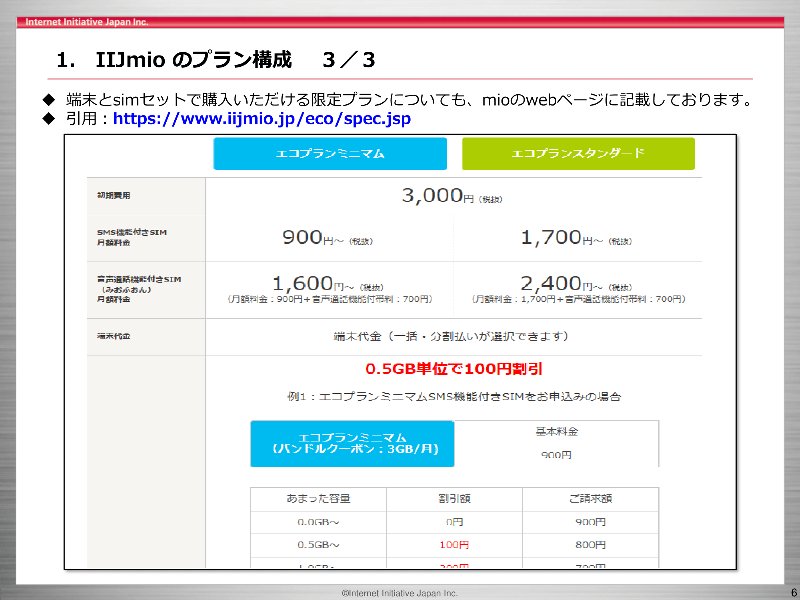Click the 3,000円 initial fee value
The image size is (800, 600).
(x=452, y=195)
